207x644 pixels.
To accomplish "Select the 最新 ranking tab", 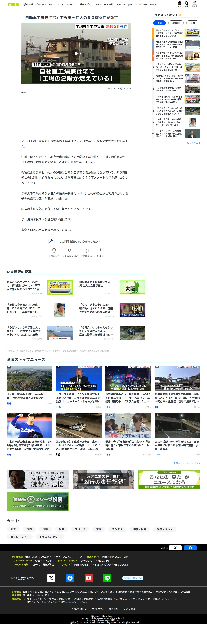I will [159, 23].
